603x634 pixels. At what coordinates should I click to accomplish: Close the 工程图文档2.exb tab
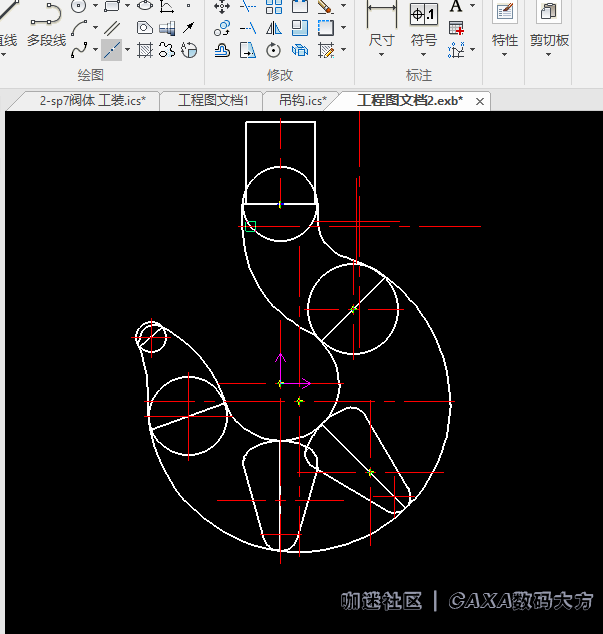tap(480, 101)
